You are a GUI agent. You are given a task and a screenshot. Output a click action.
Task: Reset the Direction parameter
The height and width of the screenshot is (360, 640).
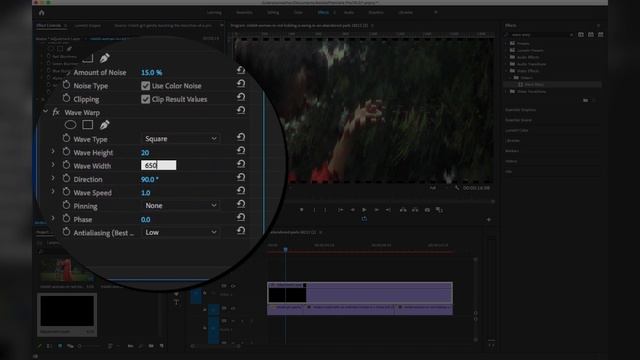coord(241,178)
